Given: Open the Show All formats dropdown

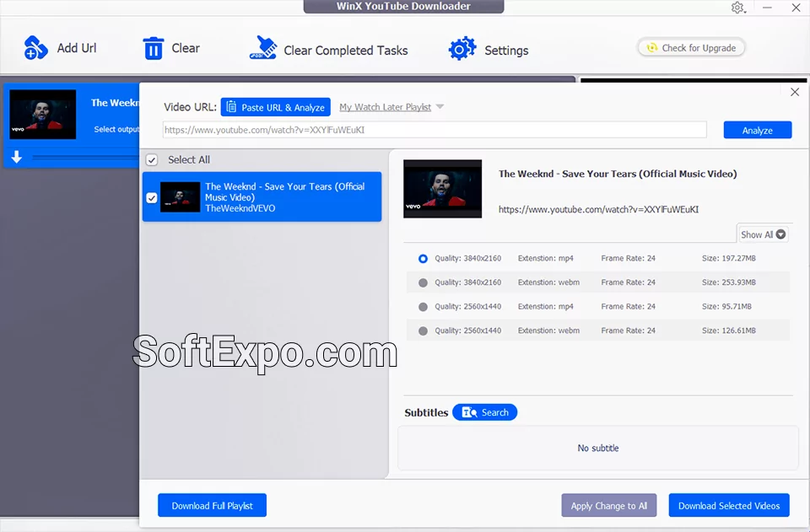Looking at the screenshot, I should pos(762,234).
